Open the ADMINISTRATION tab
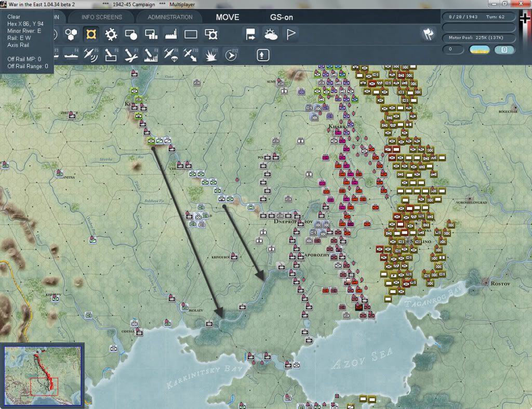532x409 pixels. pos(170,17)
